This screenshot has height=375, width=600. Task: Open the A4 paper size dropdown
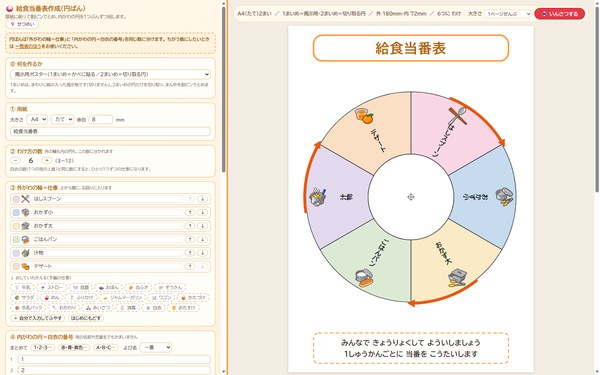37,119
